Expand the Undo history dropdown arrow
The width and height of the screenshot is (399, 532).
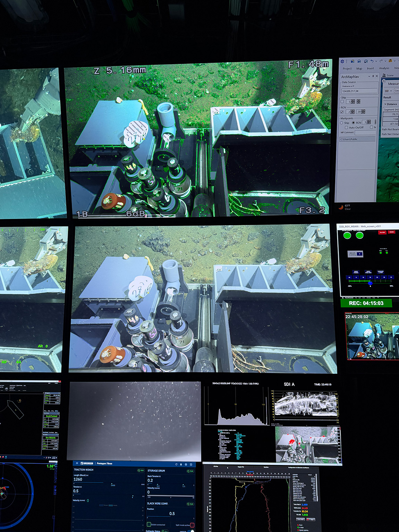tap(376, 61)
